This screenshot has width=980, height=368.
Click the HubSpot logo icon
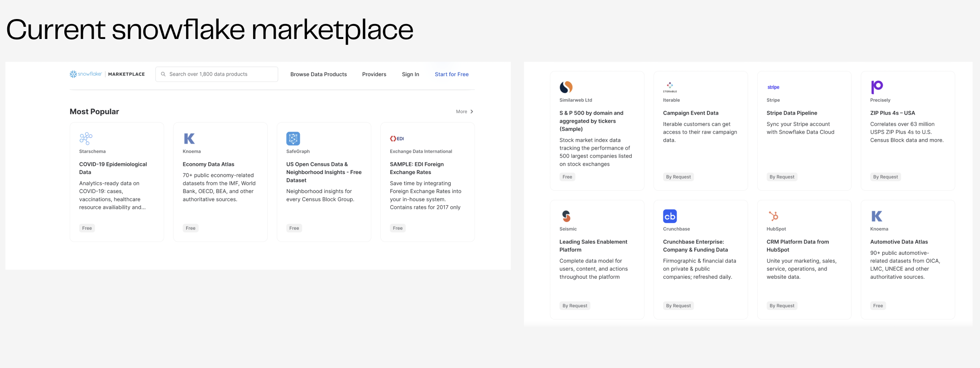click(x=773, y=216)
